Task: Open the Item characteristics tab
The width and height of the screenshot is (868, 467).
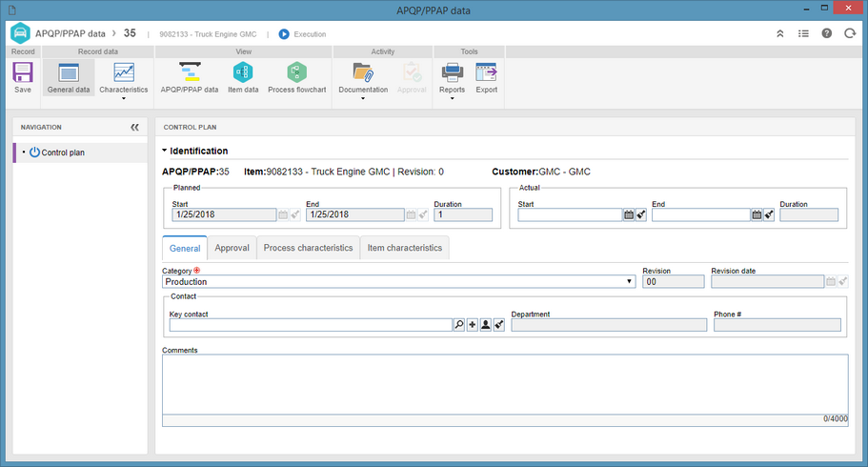Action: [x=405, y=248]
